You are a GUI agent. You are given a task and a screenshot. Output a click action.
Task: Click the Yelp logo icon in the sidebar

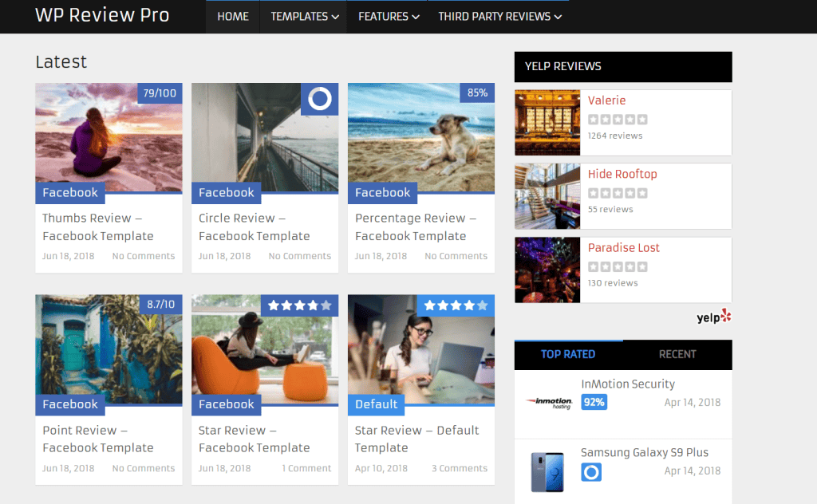712,316
